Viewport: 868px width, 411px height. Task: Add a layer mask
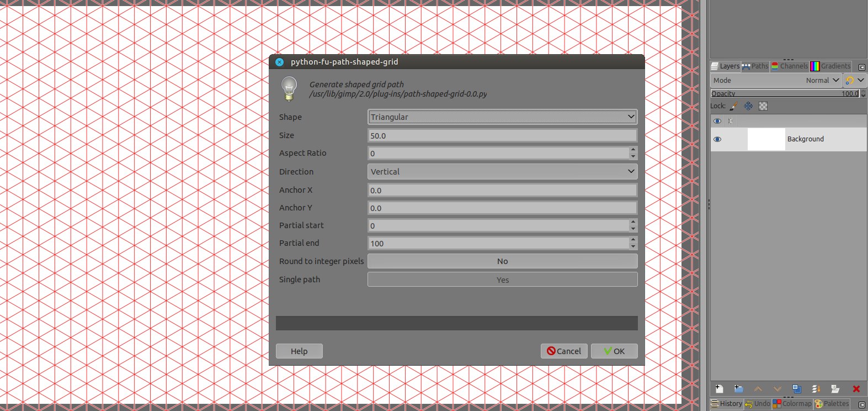coord(835,389)
